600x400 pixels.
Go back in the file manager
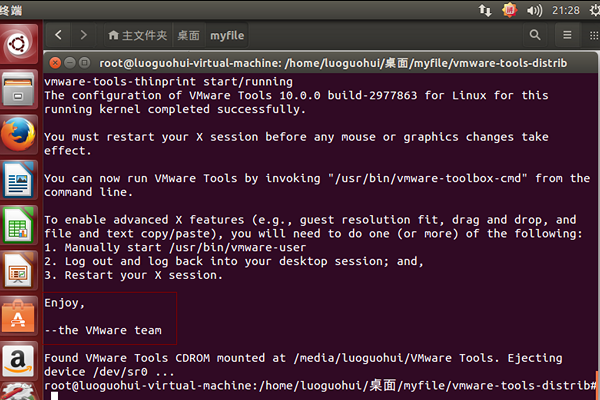(x=58, y=35)
